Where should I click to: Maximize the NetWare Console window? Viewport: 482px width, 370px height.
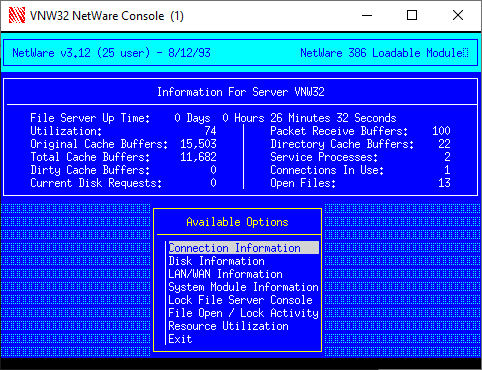[x=412, y=15]
